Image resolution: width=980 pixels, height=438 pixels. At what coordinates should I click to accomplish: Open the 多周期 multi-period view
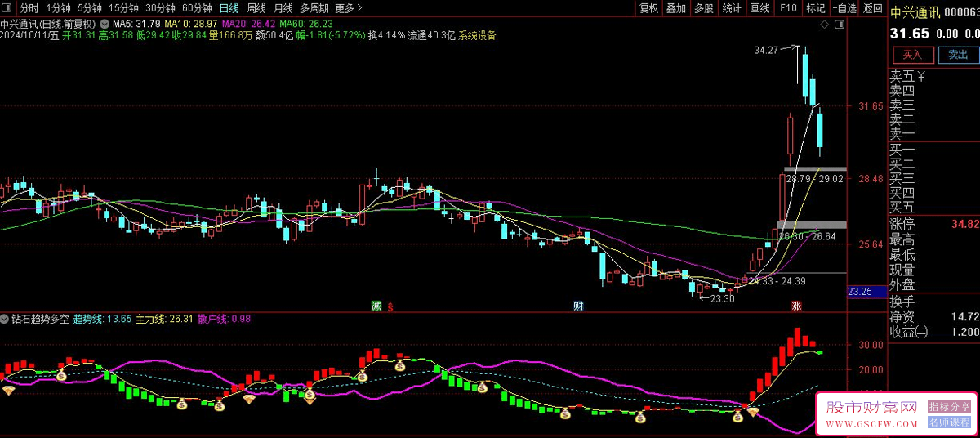point(314,8)
